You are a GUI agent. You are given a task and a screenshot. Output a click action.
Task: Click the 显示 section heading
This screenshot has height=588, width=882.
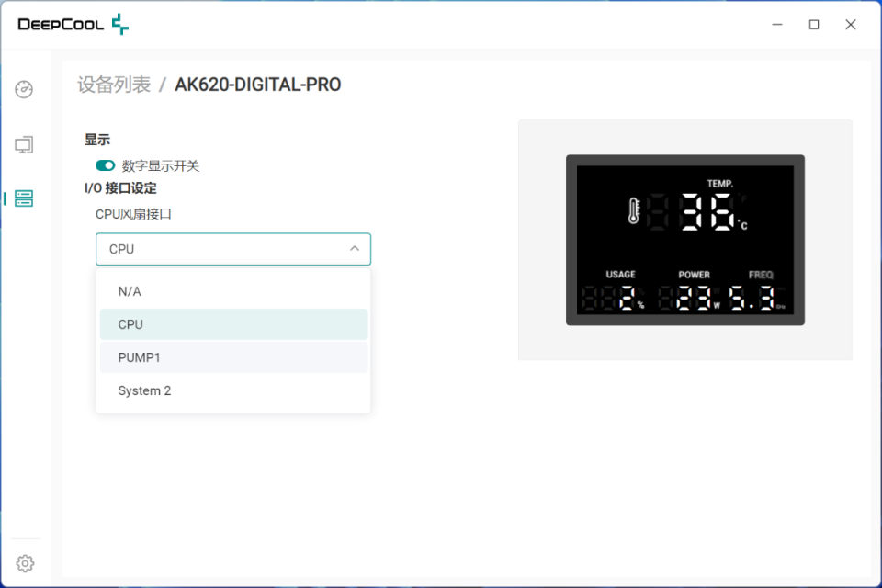tap(97, 140)
